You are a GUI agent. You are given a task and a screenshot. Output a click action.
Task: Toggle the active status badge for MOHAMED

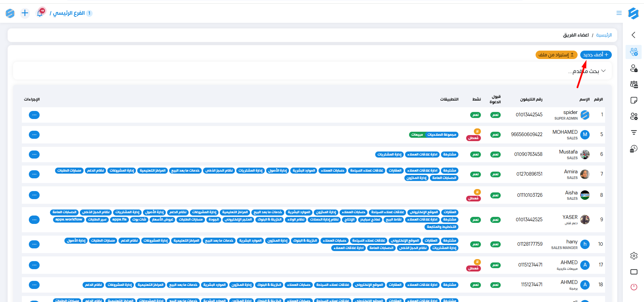click(474, 138)
